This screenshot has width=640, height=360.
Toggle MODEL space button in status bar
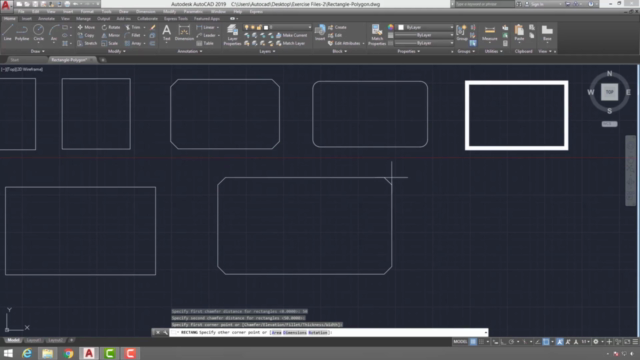pyautogui.click(x=460, y=342)
